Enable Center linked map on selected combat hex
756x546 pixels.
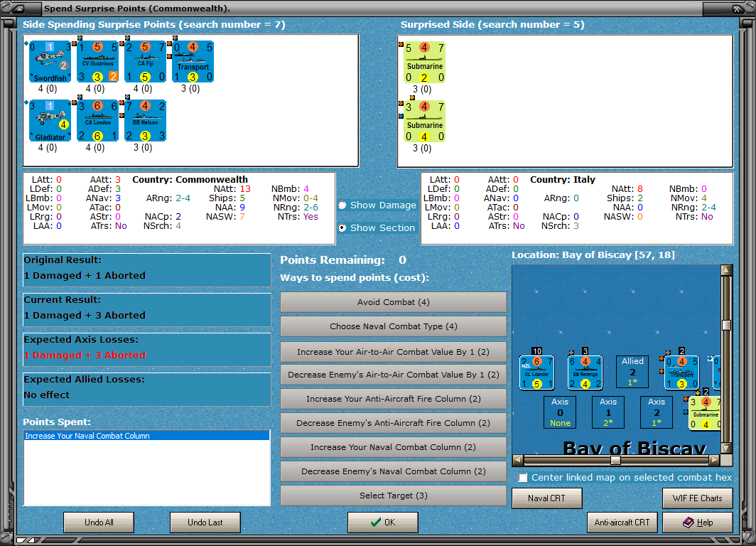click(523, 478)
